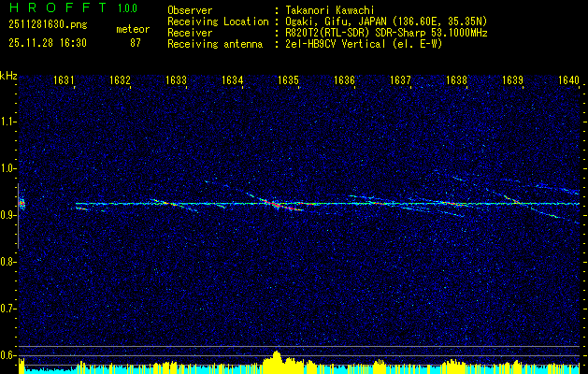The width and height of the screenshot is (588, 374).
Task: Click time marker 1634
Action: tap(232, 79)
